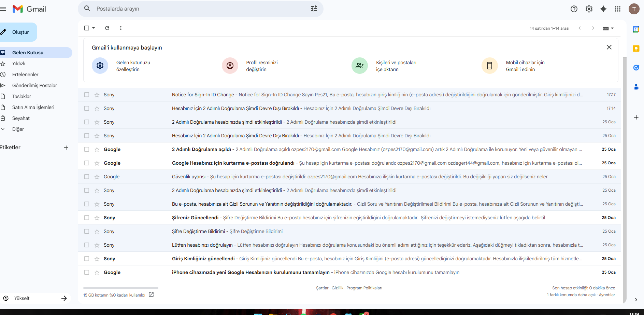This screenshot has height=315, width=644.
Task: Select the Notice for Sign-In ID Change email checkbox
Action: tap(87, 95)
